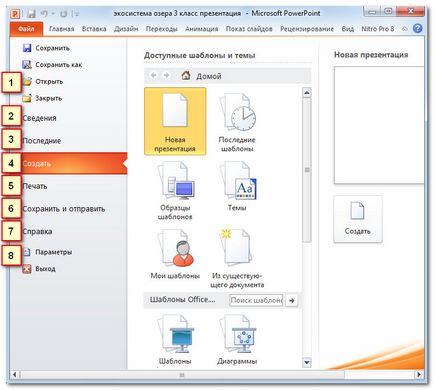Click the Создать button under preview

(358, 219)
